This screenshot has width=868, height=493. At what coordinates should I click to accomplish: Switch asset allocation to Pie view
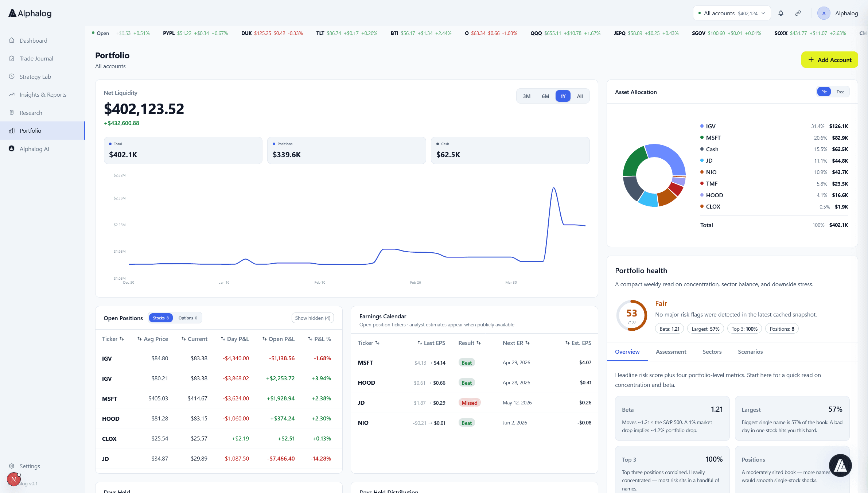(824, 92)
